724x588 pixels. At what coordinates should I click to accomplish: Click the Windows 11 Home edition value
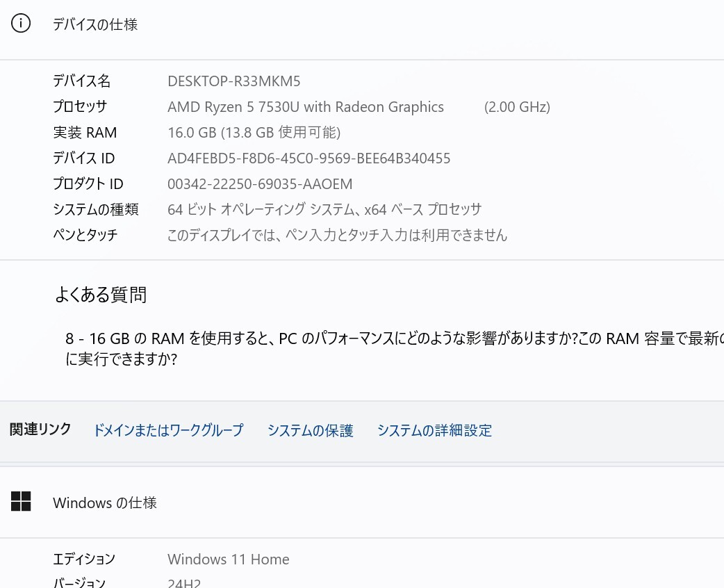[229, 560]
